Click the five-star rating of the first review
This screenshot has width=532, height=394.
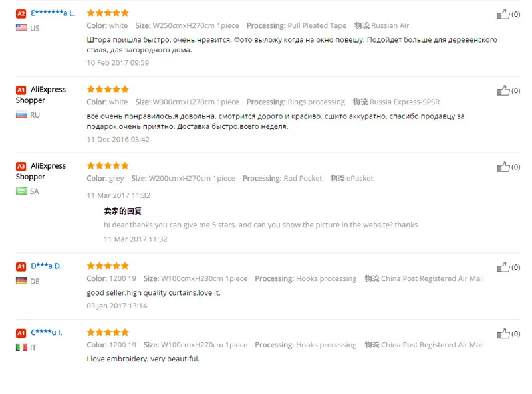108,13
